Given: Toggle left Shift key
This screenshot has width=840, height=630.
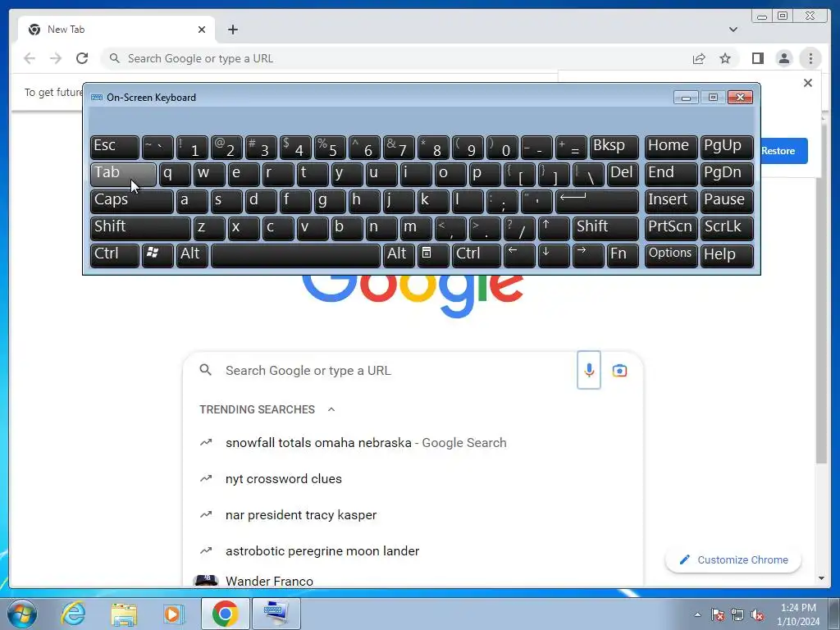Looking at the screenshot, I should [140, 228].
